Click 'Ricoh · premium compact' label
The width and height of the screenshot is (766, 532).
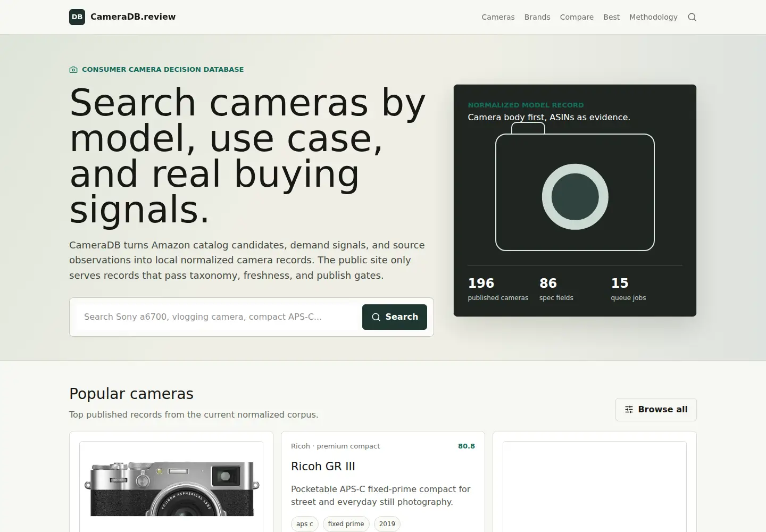click(x=335, y=446)
